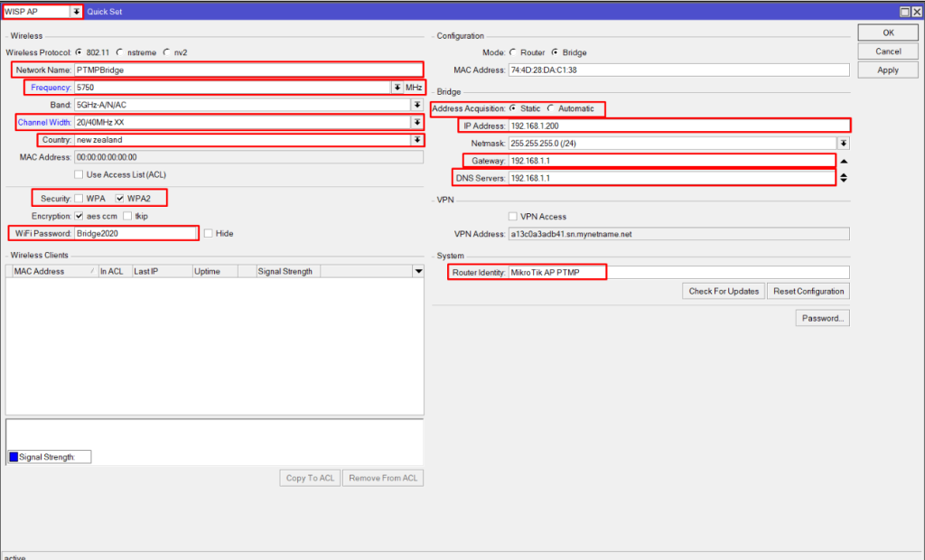Select Router configuration mode
Screen dimensions: 925x560
(515, 52)
